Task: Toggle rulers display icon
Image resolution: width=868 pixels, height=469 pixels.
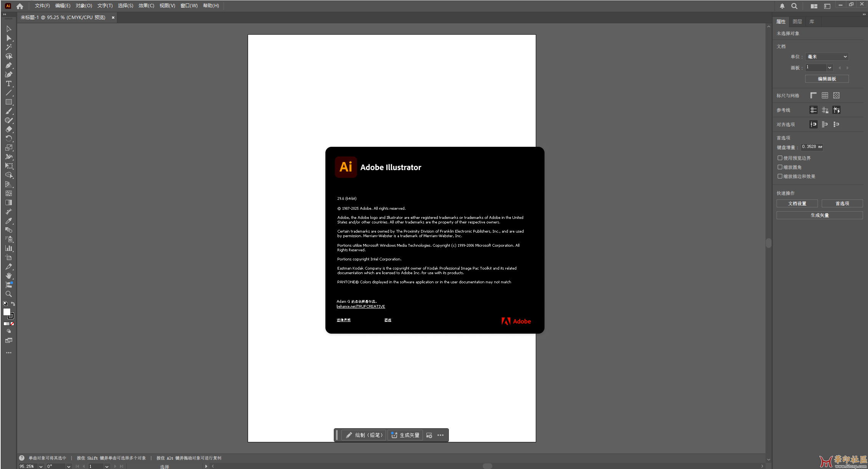Action: (814, 95)
